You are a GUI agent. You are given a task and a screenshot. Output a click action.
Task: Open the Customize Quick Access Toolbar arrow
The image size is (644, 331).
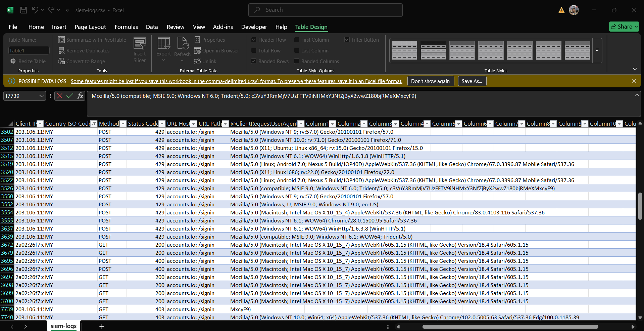pyautogui.click(x=67, y=10)
